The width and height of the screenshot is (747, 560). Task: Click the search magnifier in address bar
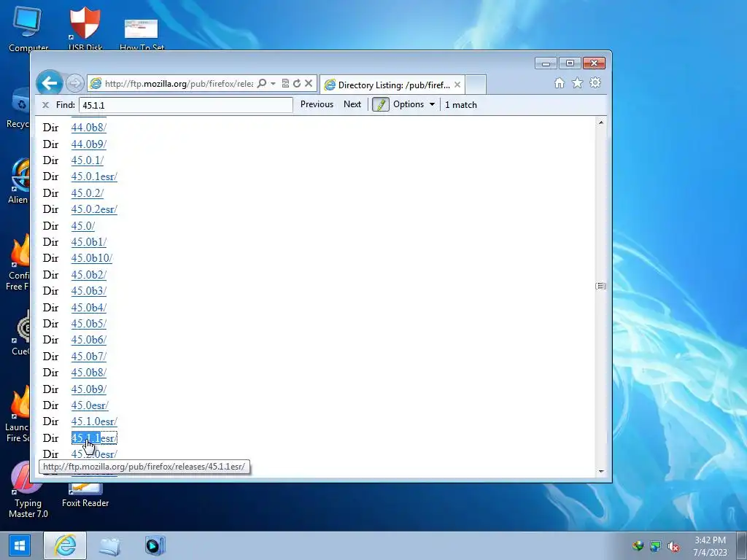point(262,83)
